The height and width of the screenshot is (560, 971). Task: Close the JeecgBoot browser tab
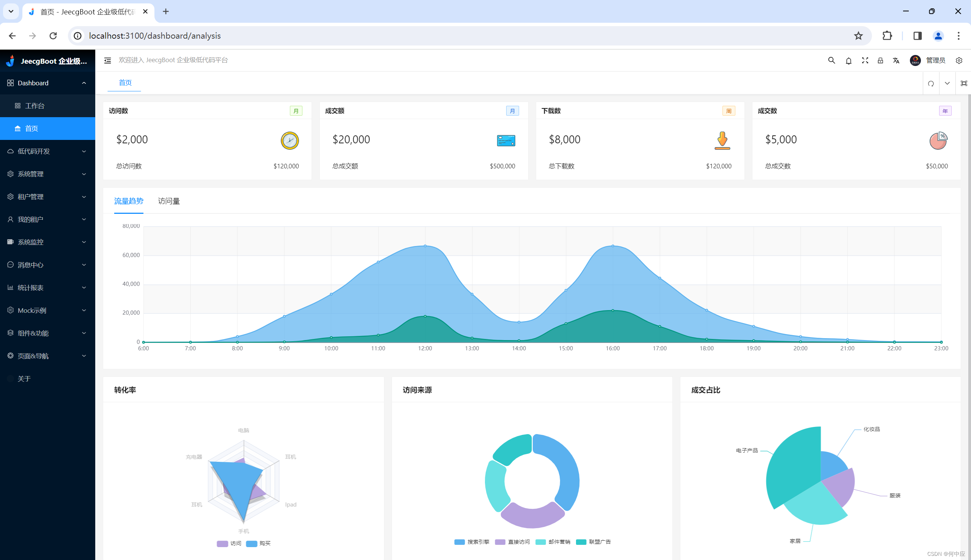[145, 11]
